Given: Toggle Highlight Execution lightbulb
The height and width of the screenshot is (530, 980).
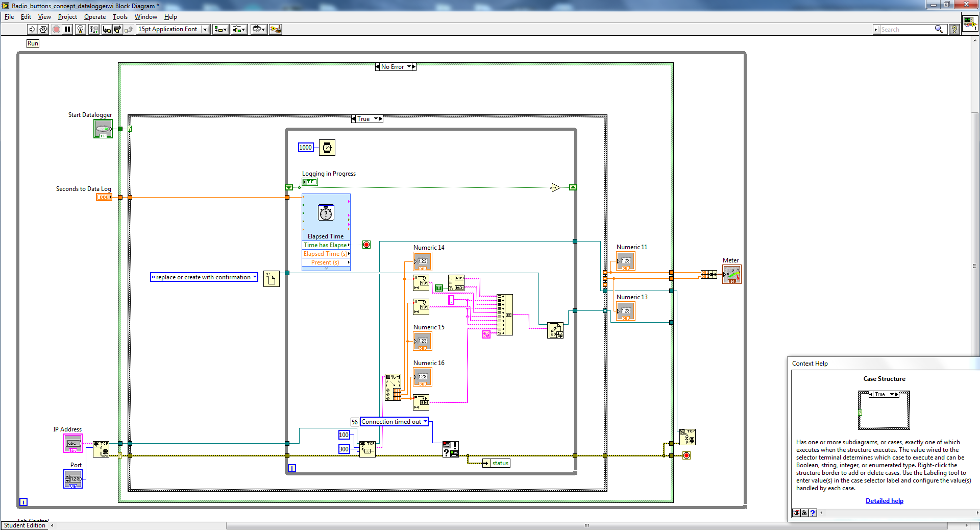Looking at the screenshot, I should (80, 30).
